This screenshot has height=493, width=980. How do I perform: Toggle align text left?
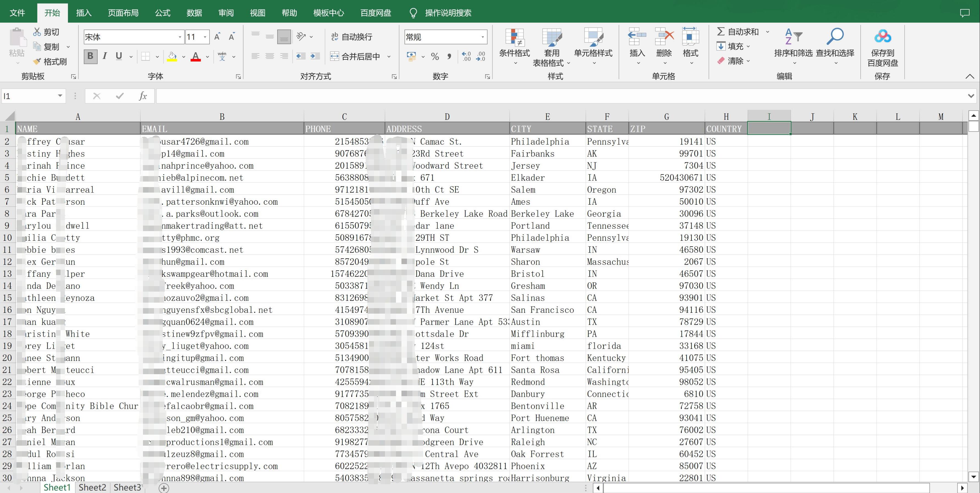(256, 56)
